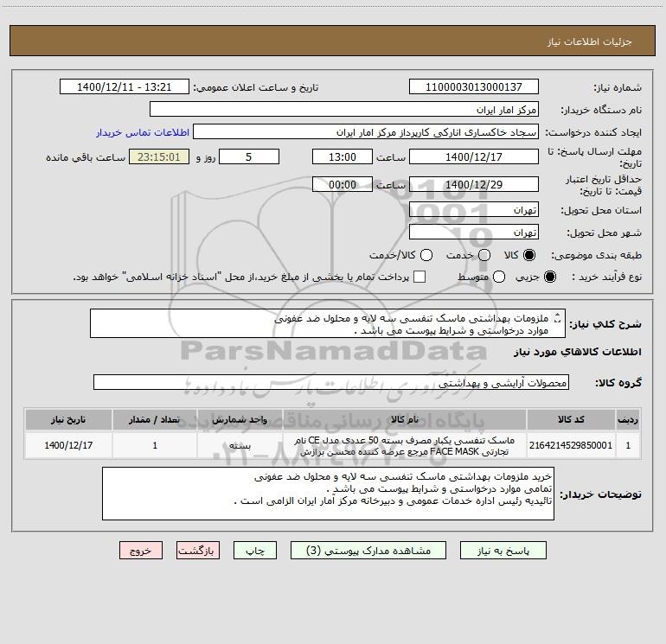Click the خروج exit button
Image resolution: width=666 pixels, height=644 pixels.
141,551
